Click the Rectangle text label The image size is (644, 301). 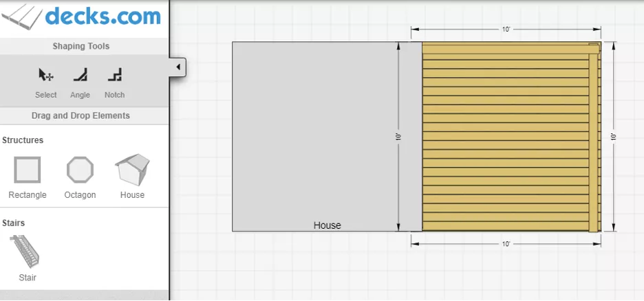[28, 194]
